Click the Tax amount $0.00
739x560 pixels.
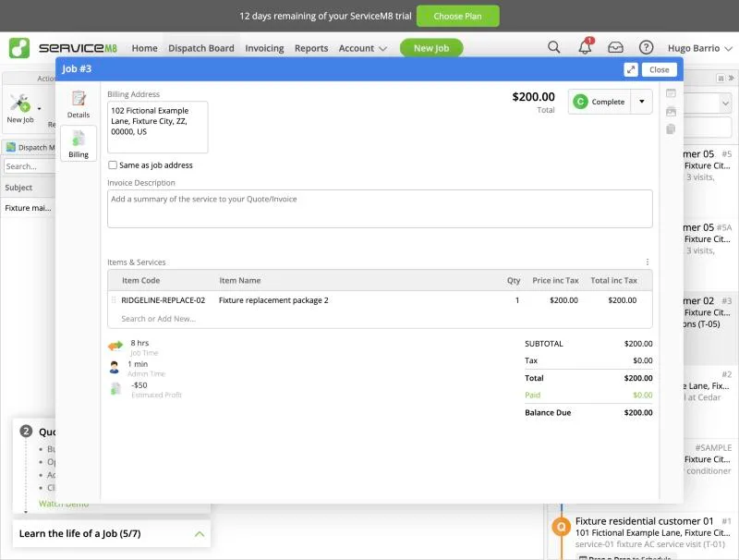coord(642,360)
